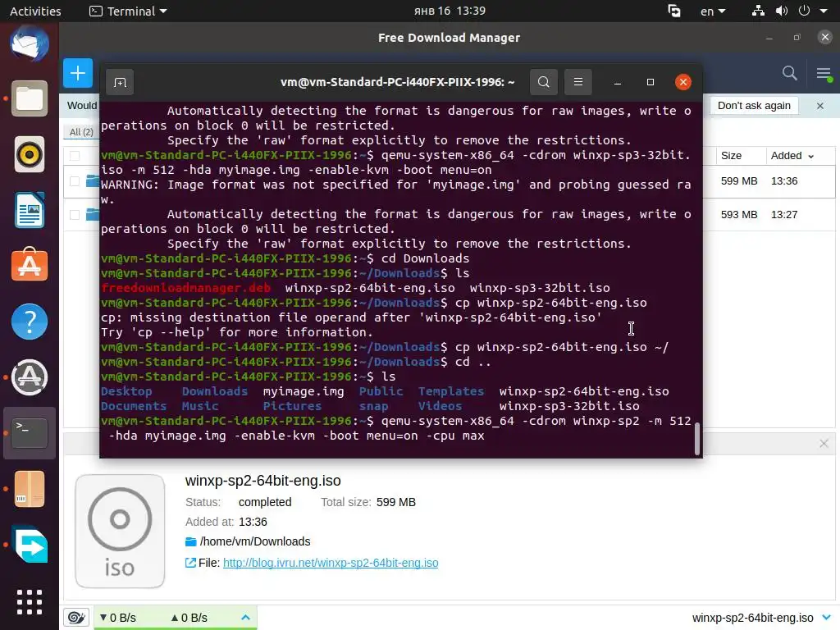The height and width of the screenshot is (630, 840).
Task: Expand the system menu arrow in top bar
Action: pos(824,11)
